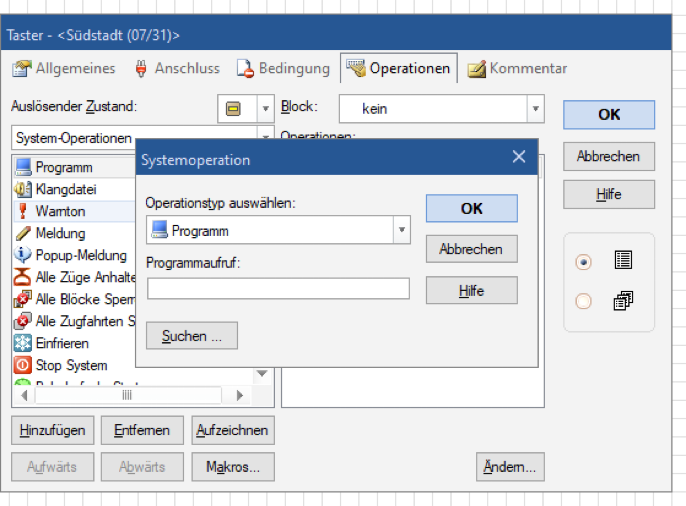
Task: Switch to the Bedingung tab
Action: [284, 69]
